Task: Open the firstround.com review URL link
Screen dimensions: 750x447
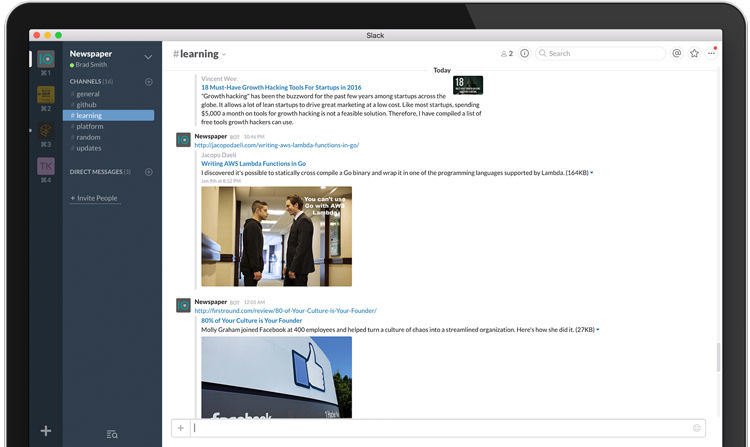Action: click(x=286, y=311)
